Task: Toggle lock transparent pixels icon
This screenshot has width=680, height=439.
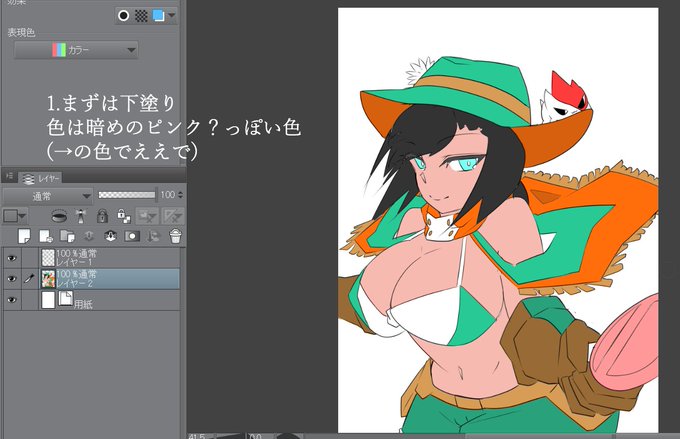Action: pyautogui.click(x=124, y=216)
